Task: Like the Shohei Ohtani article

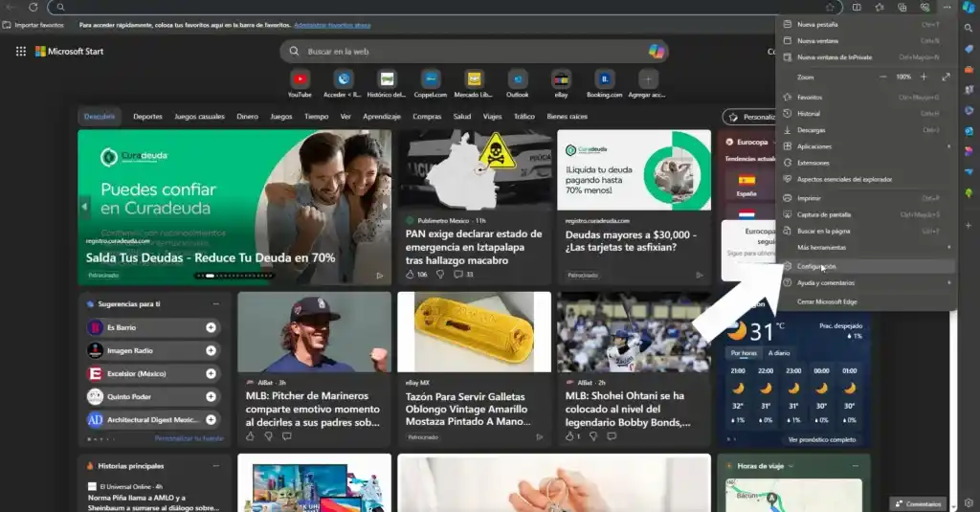Action: click(569, 436)
